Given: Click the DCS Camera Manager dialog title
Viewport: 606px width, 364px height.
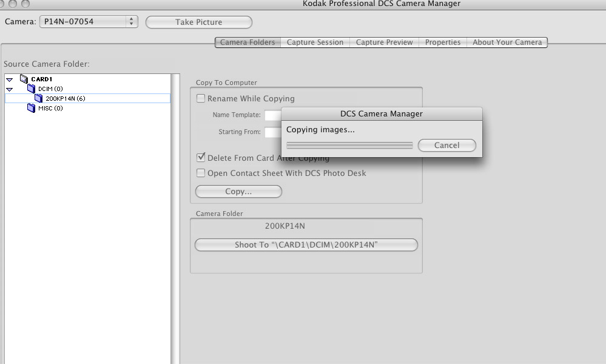Looking at the screenshot, I should coord(382,113).
